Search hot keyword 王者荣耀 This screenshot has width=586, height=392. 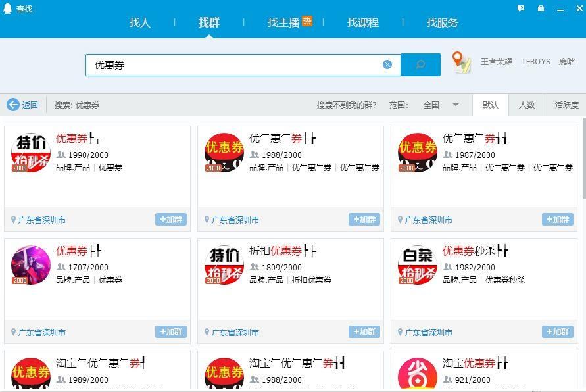click(497, 61)
